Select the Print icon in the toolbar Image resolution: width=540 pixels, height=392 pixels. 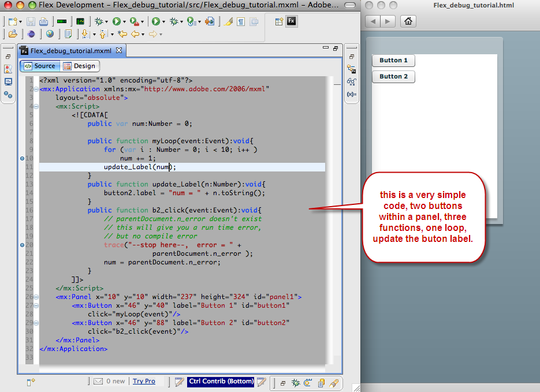pyautogui.click(x=42, y=21)
